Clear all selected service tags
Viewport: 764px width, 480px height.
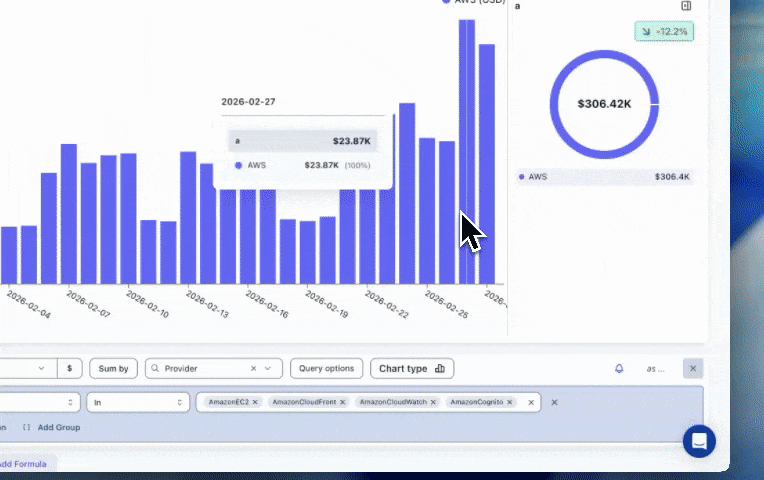click(531, 403)
